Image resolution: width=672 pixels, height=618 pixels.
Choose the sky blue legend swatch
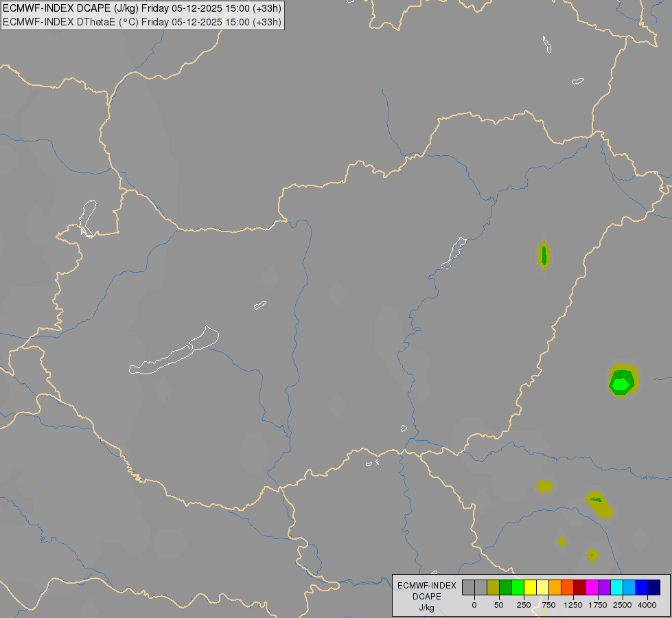click(x=629, y=588)
